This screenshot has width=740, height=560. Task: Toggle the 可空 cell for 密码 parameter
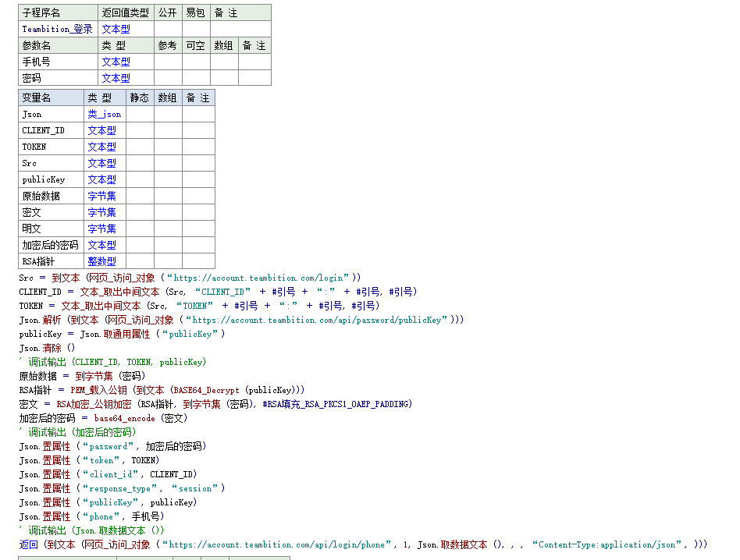(196, 78)
